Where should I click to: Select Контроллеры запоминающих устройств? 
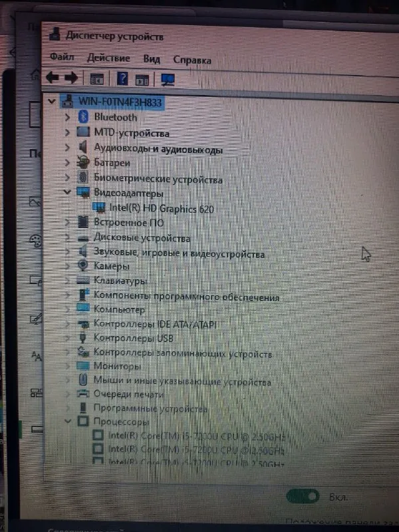pyautogui.click(x=183, y=353)
